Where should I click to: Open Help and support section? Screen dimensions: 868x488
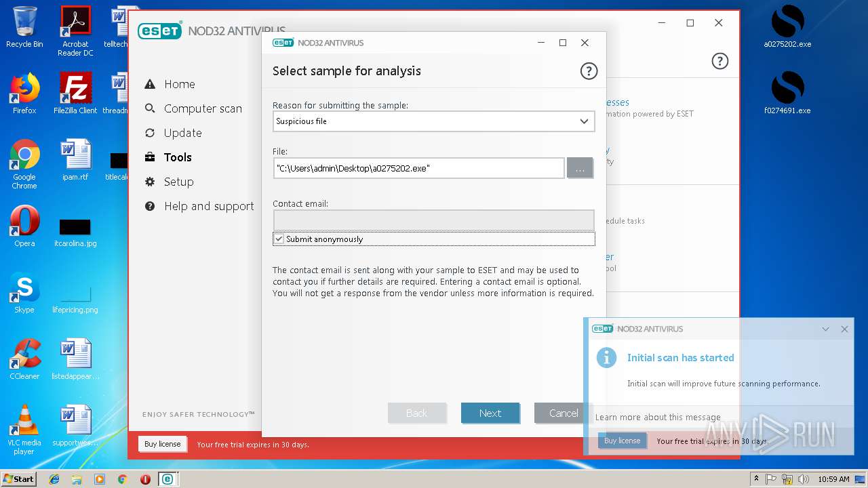click(209, 206)
